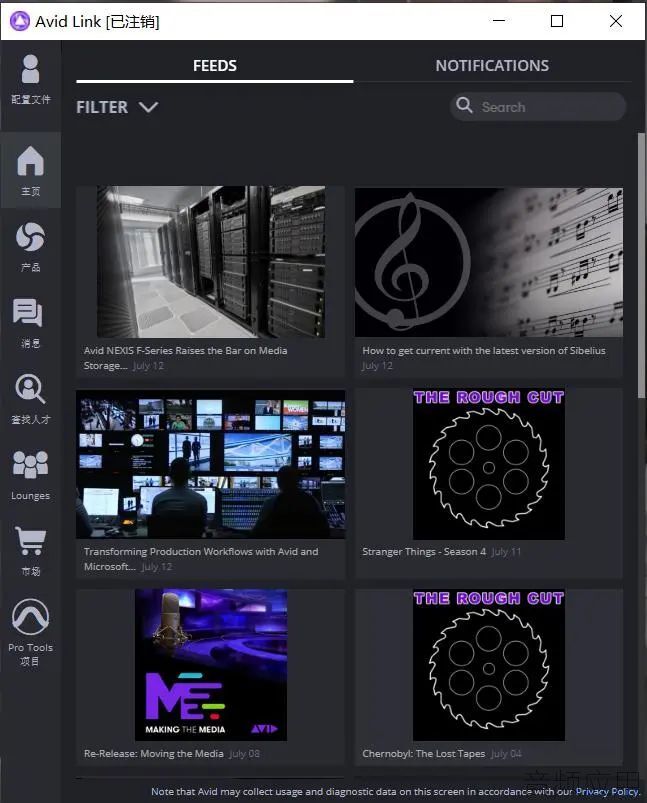Image resolution: width=647 pixels, height=803 pixels.
Task: Open the Products swirl icon in sidebar
Action: click(30, 237)
